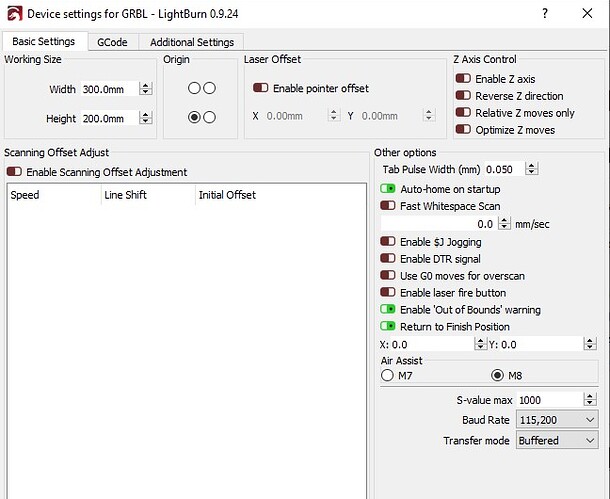Toggle Enable $J Jogging switch
Viewport: 610px width, 499px height.
click(x=387, y=242)
